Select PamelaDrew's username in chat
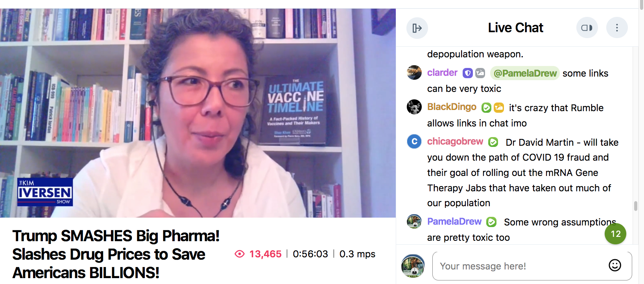The image size is (644, 284). pos(454,222)
